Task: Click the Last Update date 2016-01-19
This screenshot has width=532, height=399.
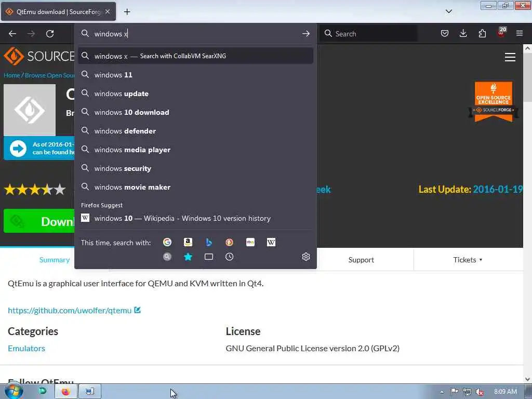Action: (498, 189)
